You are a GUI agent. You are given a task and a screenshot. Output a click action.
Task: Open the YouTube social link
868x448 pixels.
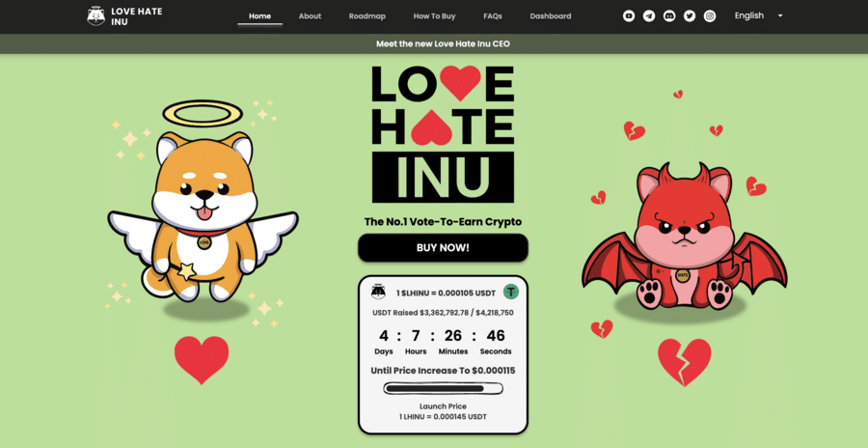[x=628, y=16]
